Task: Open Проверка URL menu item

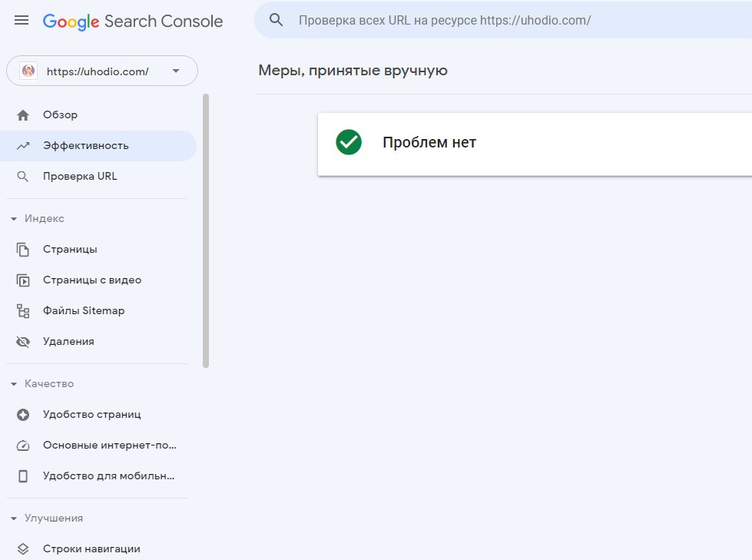Action: 80,177
